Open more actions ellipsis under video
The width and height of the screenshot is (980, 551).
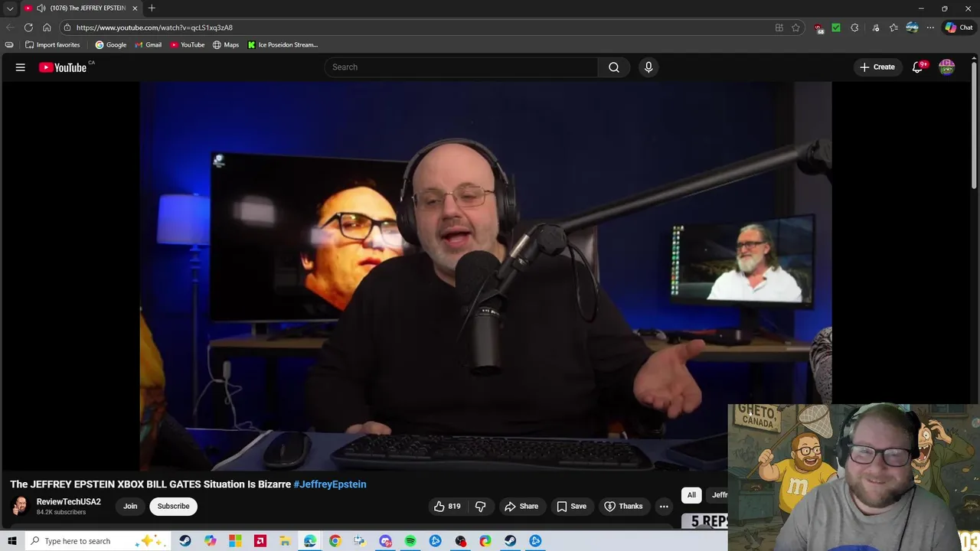(664, 506)
